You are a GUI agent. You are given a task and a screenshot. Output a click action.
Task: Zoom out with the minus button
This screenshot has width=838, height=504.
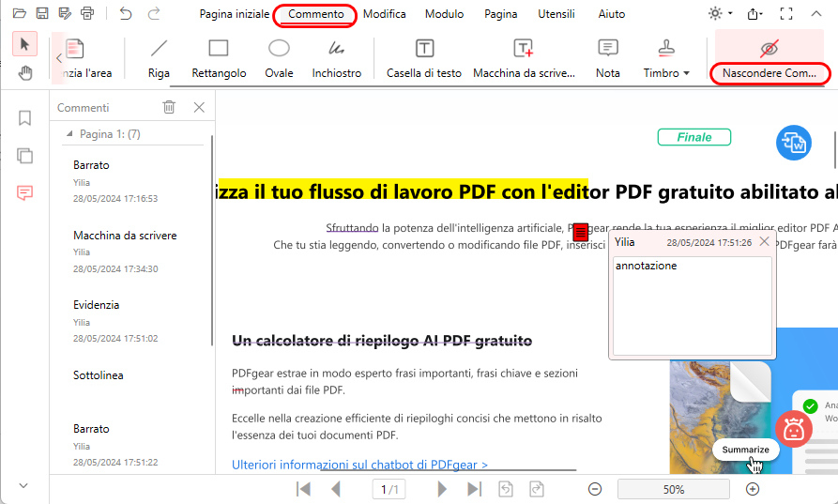click(595, 489)
